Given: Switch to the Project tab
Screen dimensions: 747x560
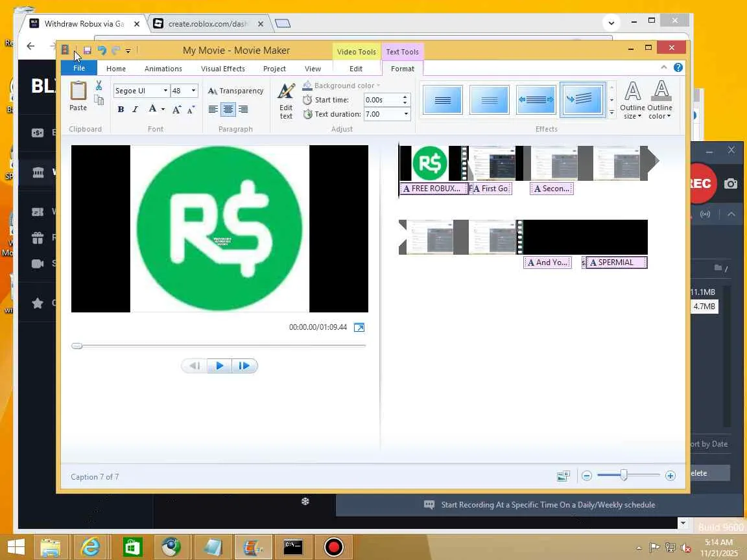Looking at the screenshot, I should coord(274,69).
